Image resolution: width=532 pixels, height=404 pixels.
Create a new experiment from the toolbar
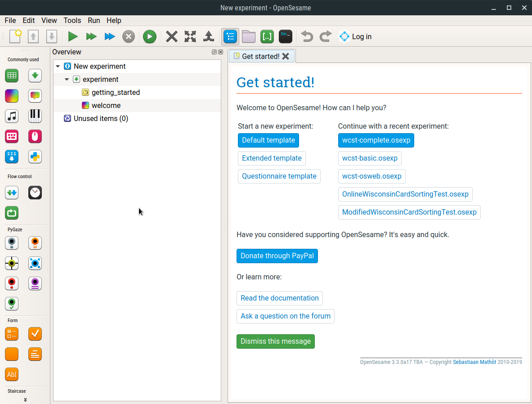(x=15, y=36)
